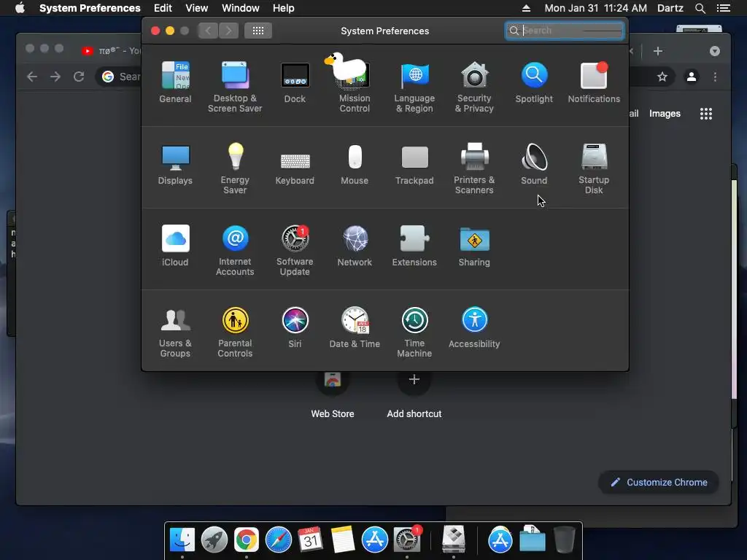Open the View menu
The height and width of the screenshot is (560, 747).
click(197, 8)
